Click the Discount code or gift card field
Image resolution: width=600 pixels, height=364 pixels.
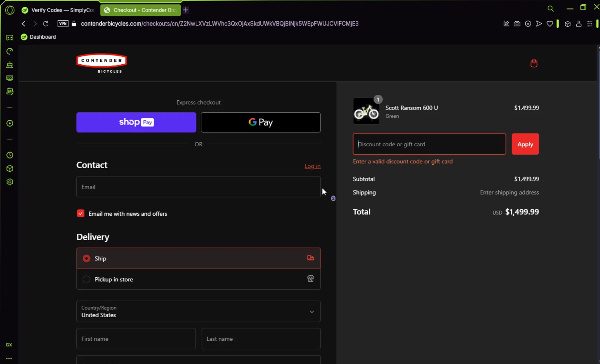click(429, 144)
